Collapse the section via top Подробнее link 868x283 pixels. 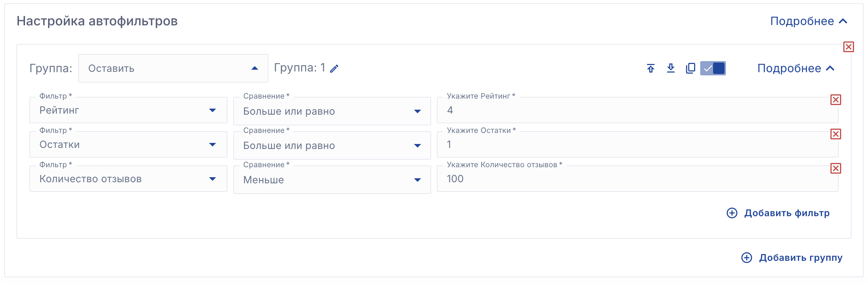point(809,21)
